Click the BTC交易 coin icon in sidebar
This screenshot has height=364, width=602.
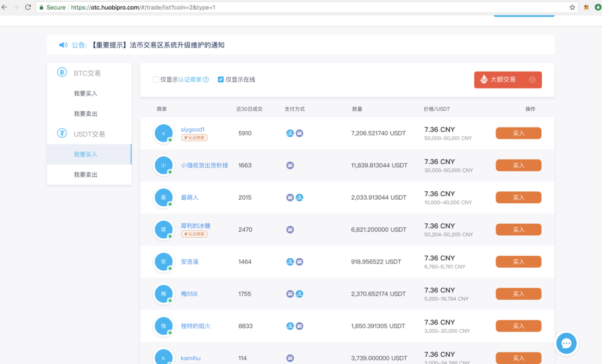tap(61, 72)
